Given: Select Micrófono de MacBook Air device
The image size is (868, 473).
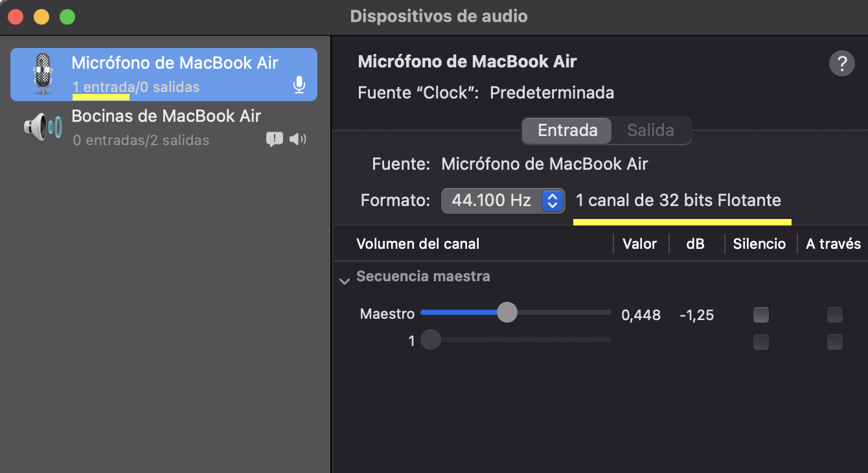Looking at the screenshot, I should tap(174, 74).
